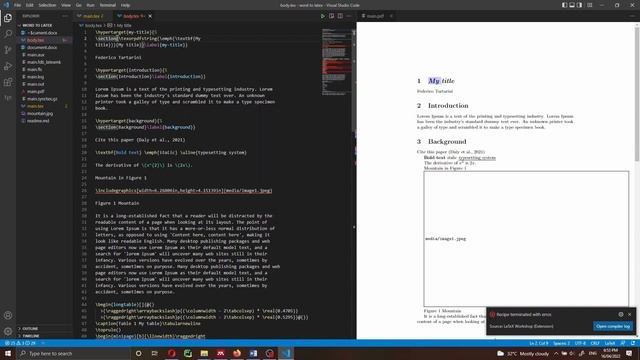This screenshot has height=360, width=640.
Task: Open the Source Control view
Action: (x=8, y=50)
